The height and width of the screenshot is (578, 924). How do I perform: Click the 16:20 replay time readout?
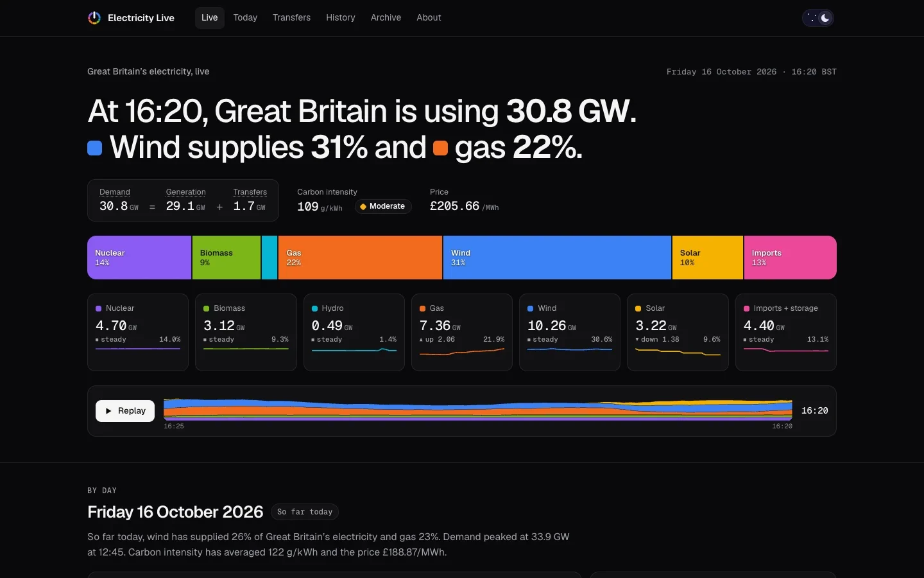[815, 411]
